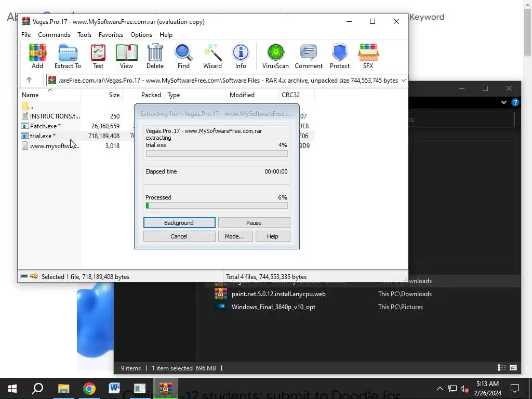This screenshot has height=399, width=532.
Task: Click the muted volume tray icon
Action: pyautogui.click(x=465, y=389)
